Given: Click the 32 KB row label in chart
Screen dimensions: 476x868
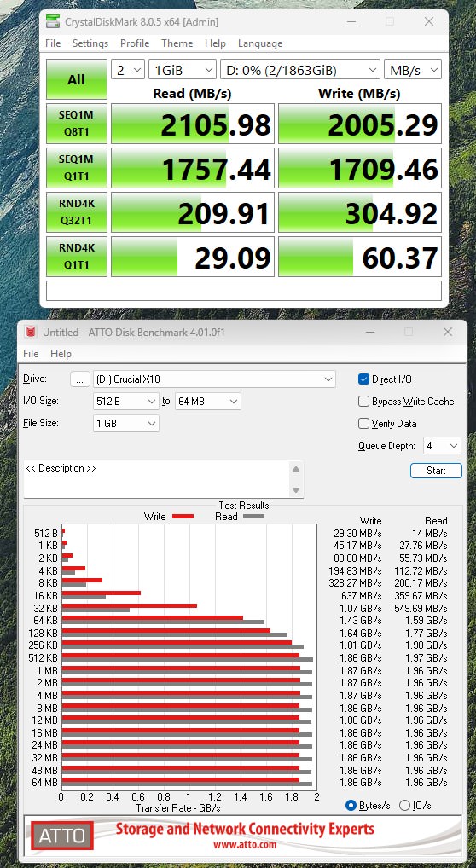Looking at the screenshot, I should pyautogui.click(x=46, y=608).
